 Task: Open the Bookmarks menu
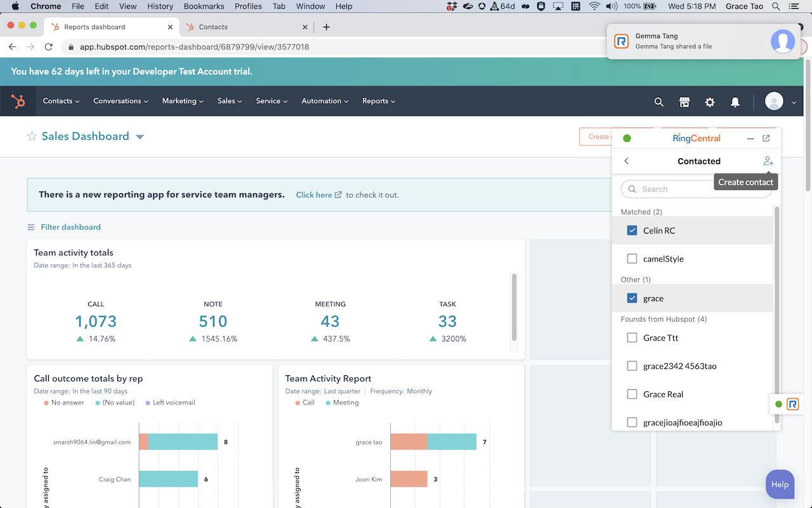pos(204,6)
